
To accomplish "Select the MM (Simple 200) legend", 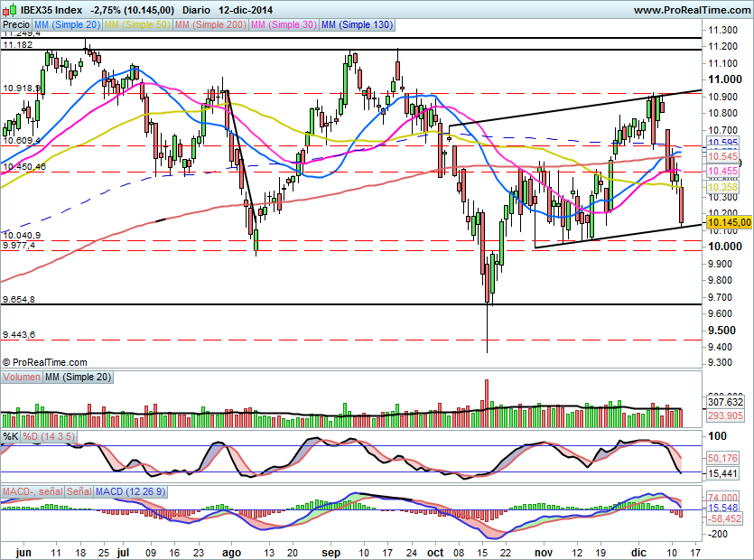I will (x=210, y=24).
